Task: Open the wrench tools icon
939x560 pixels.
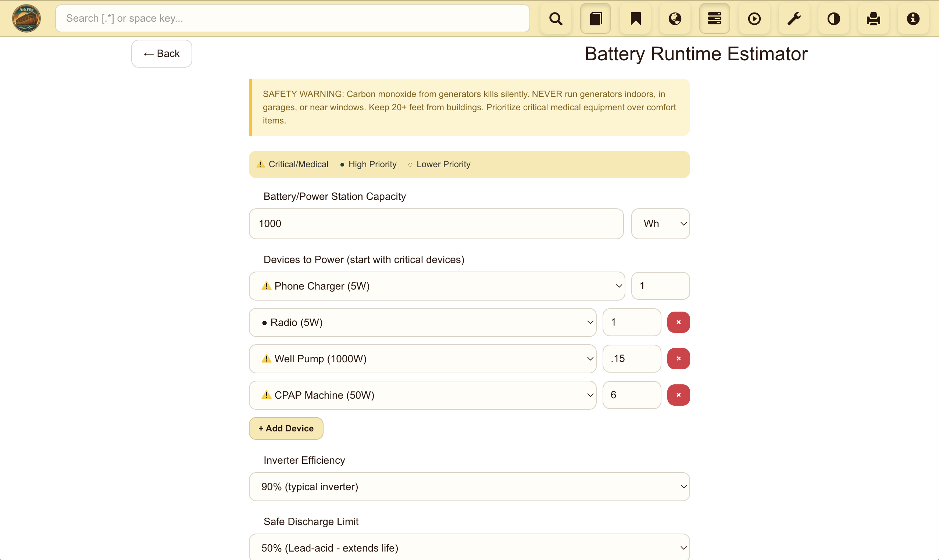Action: tap(794, 18)
